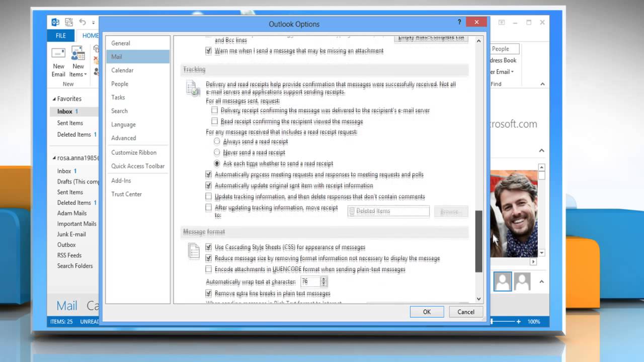Click the Send/Receive All Folders quick access icon
Image resolution: width=644 pixels, height=362 pixels.
coord(68,22)
